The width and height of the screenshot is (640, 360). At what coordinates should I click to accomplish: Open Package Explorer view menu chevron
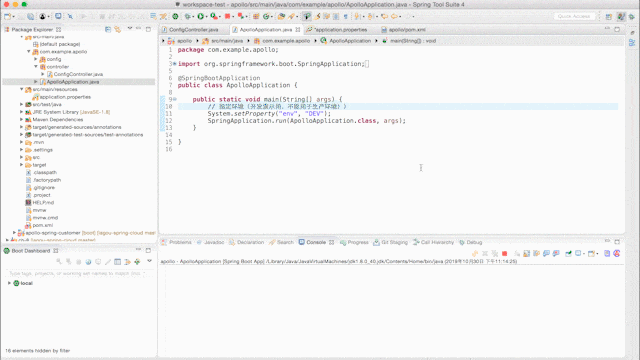tap(130, 29)
